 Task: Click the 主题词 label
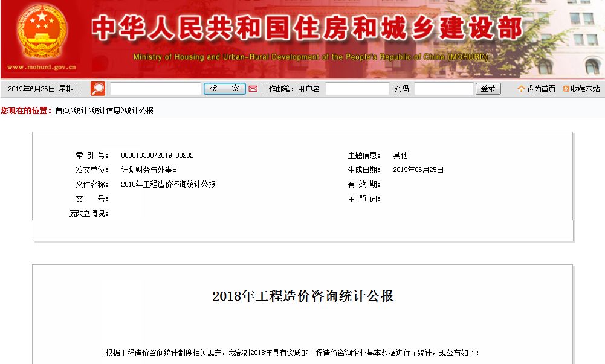tap(364, 199)
